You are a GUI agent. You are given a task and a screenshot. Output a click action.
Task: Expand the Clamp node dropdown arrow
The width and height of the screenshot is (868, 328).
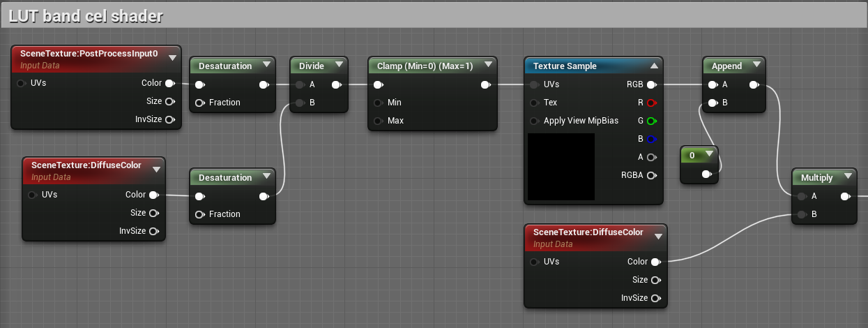tap(487, 65)
